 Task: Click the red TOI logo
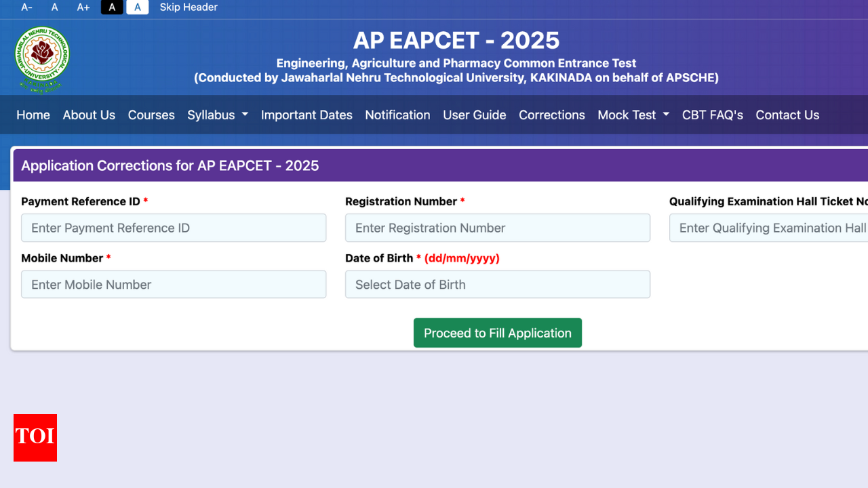tap(35, 438)
